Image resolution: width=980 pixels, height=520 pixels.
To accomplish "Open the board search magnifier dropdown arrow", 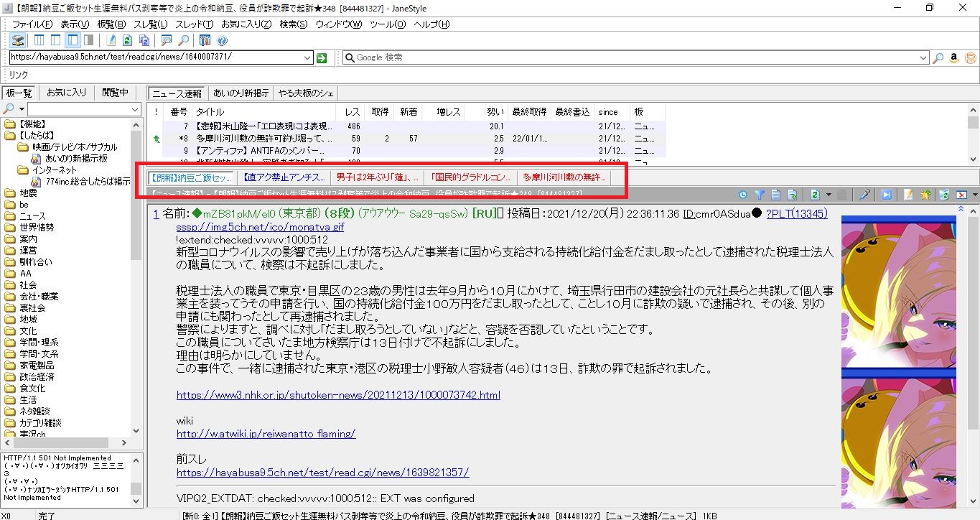I will pos(22,109).
